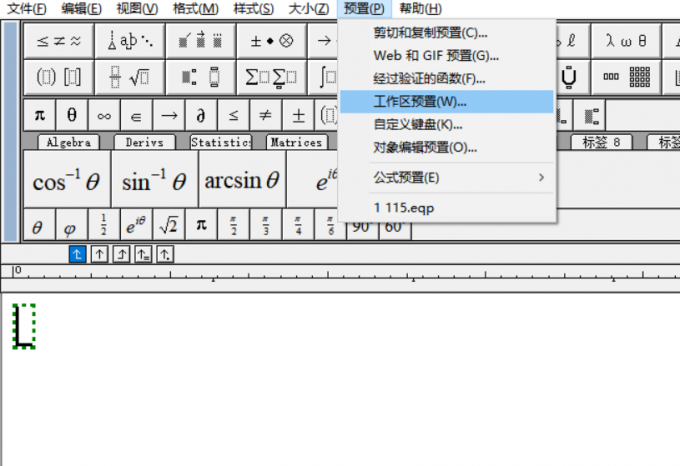
Task: Insert the infinity symbol
Action: click(x=104, y=115)
